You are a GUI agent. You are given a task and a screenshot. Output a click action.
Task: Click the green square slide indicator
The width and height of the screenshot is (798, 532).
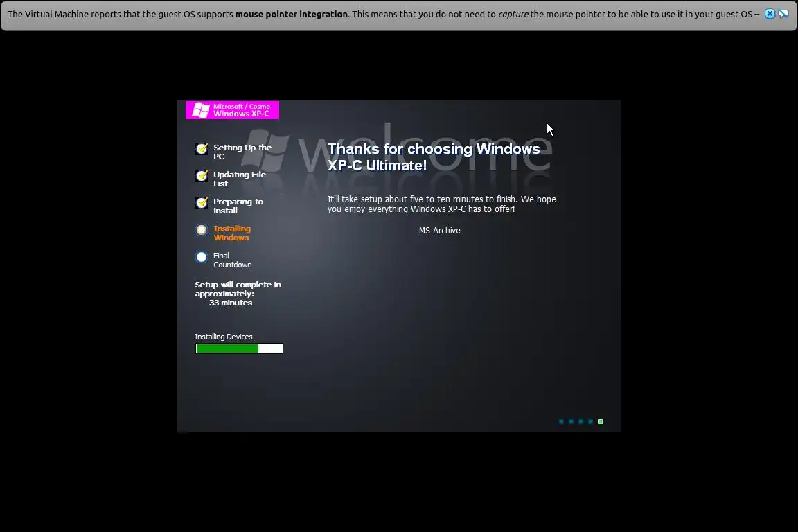coord(600,422)
